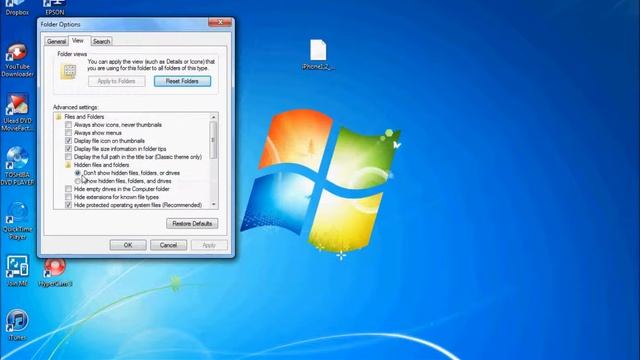Close the Folder Options dialog
The image size is (640, 360).
[x=220, y=22]
